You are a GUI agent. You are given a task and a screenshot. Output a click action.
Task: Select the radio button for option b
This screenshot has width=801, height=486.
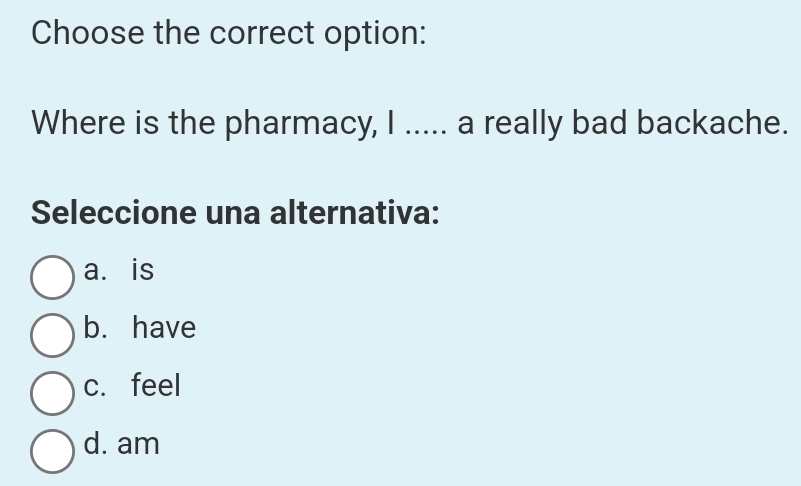[53, 335]
